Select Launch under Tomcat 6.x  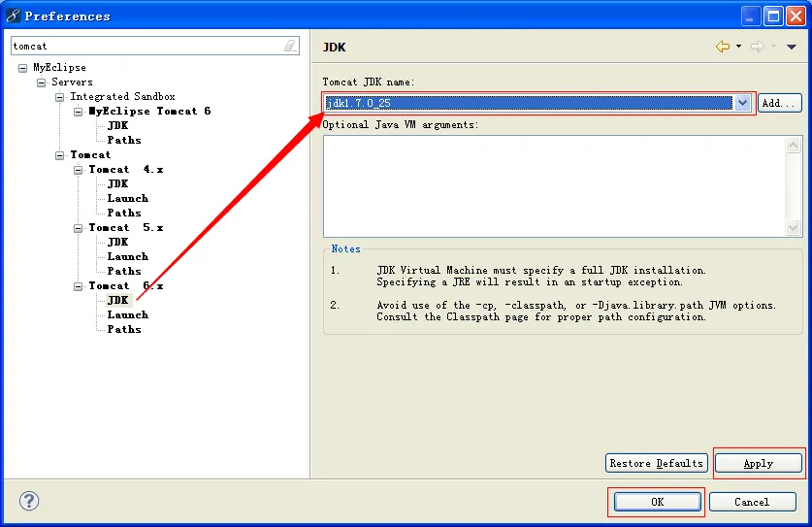(127, 314)
